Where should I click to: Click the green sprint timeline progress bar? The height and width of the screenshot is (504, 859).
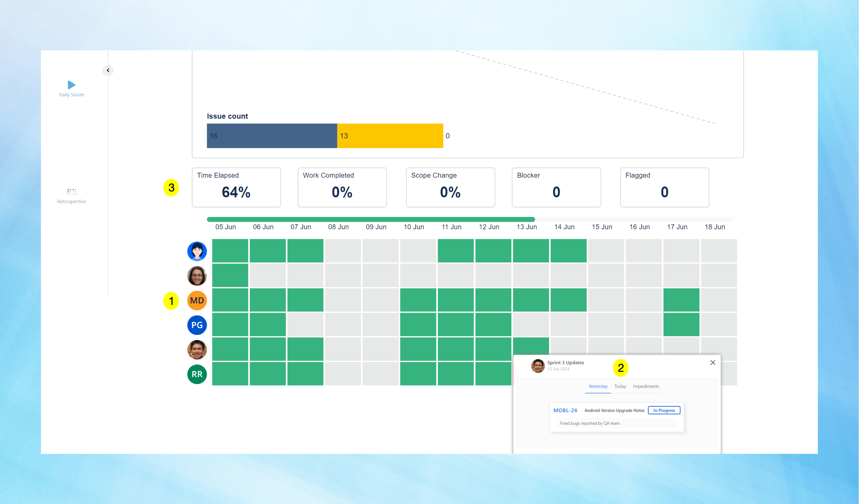pyautogui.click(x=370, y=219)
